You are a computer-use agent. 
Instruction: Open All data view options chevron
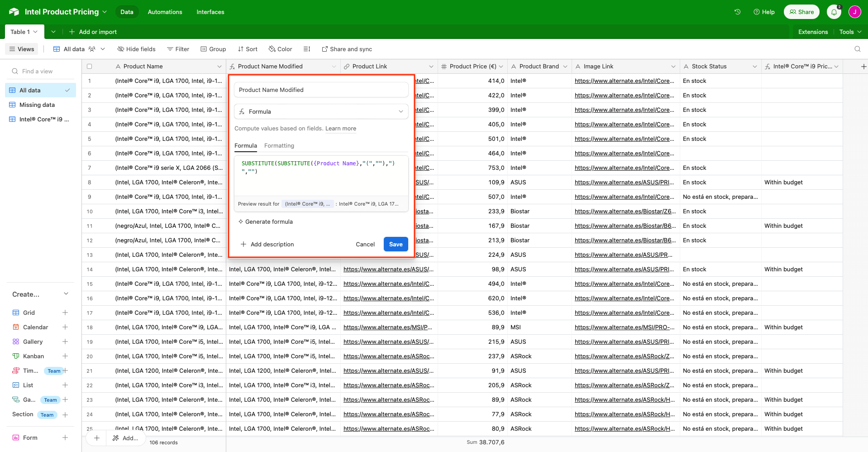coord(103,49)
